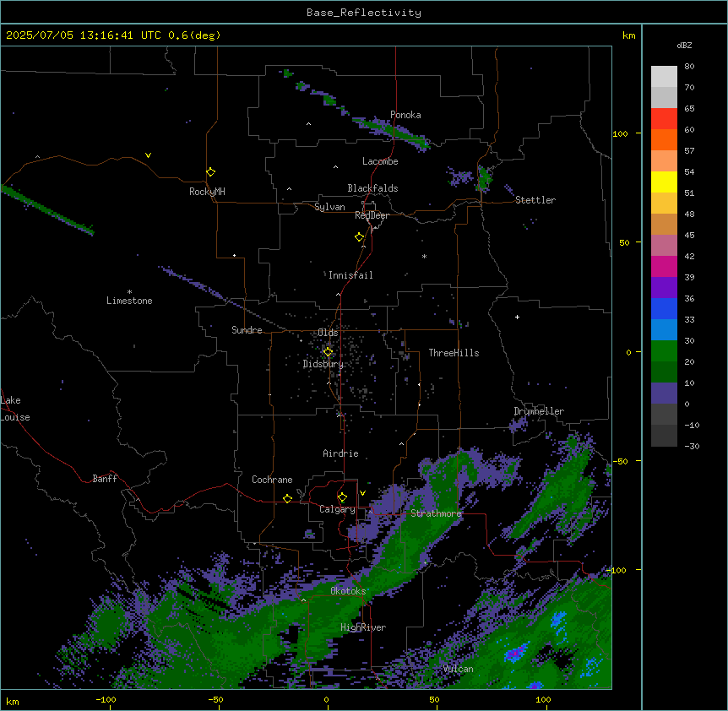This screenshot has width=728, height=711.
Task: Select the slate purple 10 dBZ legend swatch
Action: [664, 393]
